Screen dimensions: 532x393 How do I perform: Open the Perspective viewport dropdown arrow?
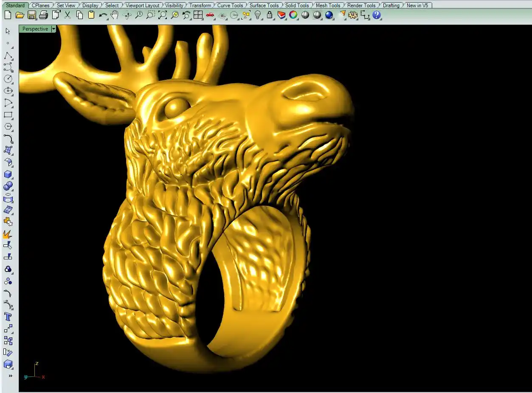coord(53,29)
